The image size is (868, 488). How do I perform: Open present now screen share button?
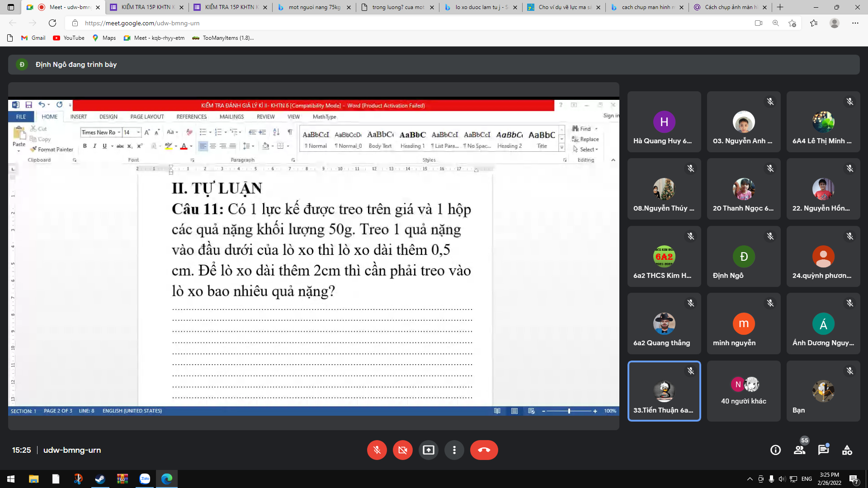[428, 450]
